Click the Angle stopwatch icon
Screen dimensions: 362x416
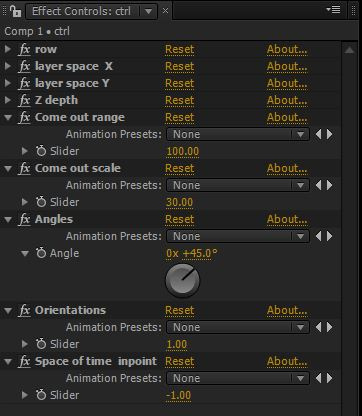pos(41,253)
